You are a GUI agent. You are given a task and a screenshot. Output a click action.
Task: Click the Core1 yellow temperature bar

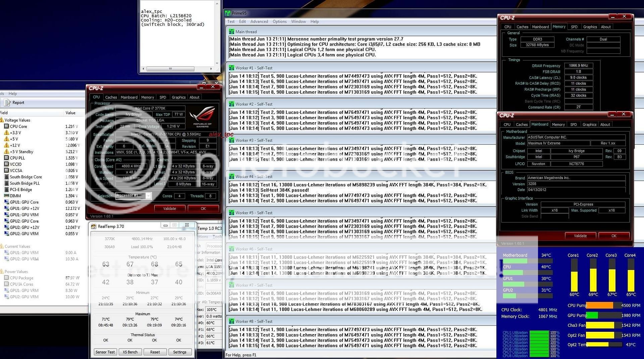(x=574, y=282)
